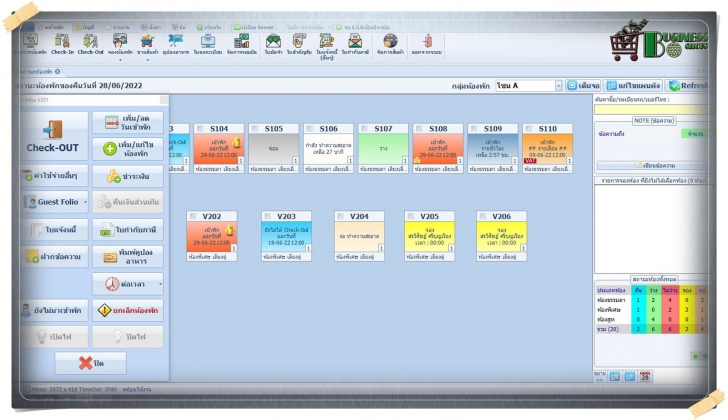Click the no-show guest button
Viewport: 728px width, 420px height.
(54, 310)
